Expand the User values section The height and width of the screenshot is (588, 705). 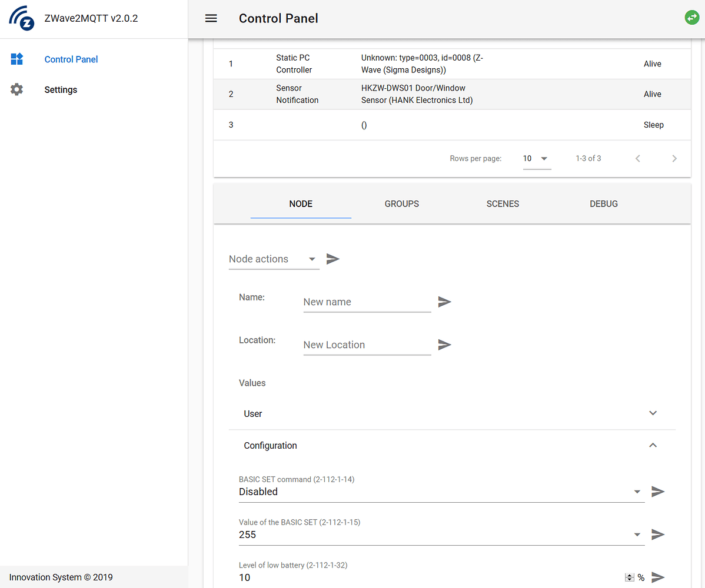coord(653,413)
